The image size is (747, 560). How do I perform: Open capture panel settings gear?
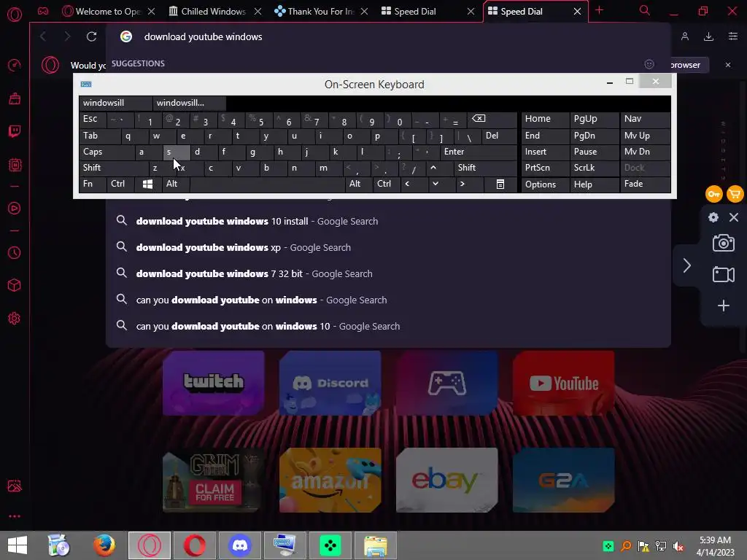pos(713,217)
